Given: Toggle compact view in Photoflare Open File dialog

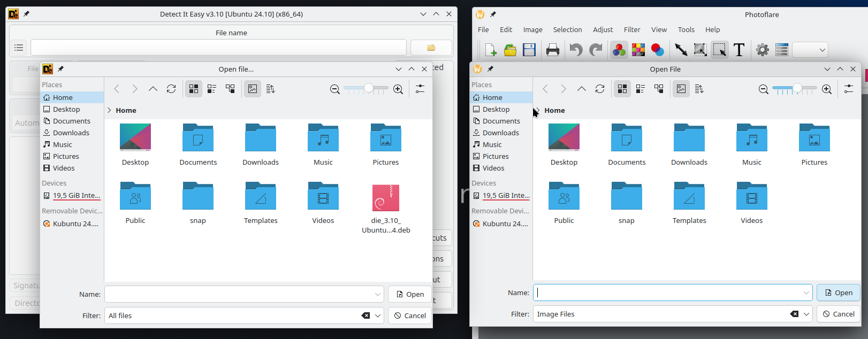Looking at the screenshot, I should [641, 89].
